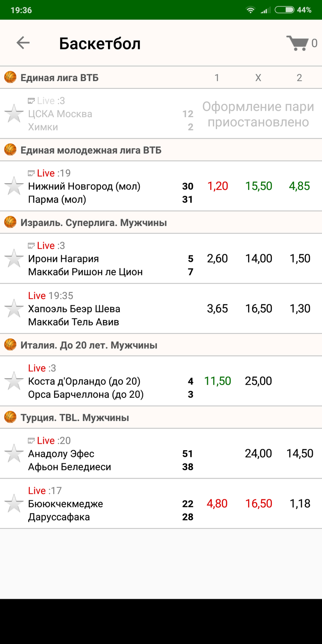Pick 1,50 odds on Маккаби Ришон ле Цион

pos(300,258)
